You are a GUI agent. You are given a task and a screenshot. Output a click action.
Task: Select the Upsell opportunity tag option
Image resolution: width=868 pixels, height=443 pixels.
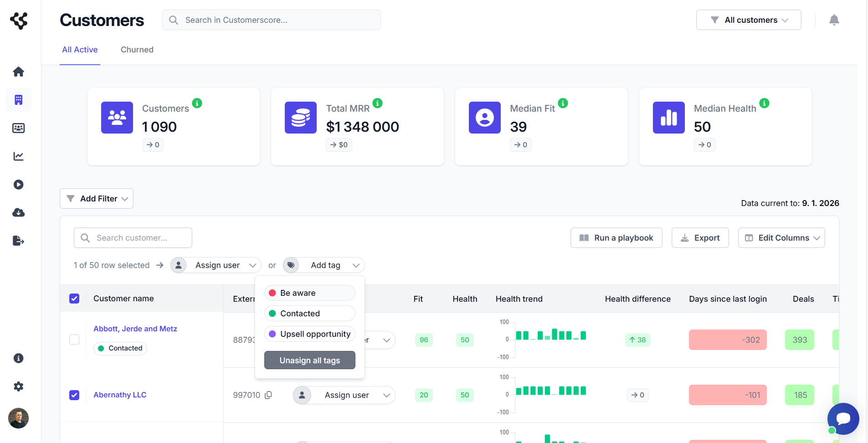(x=310, y=334)
